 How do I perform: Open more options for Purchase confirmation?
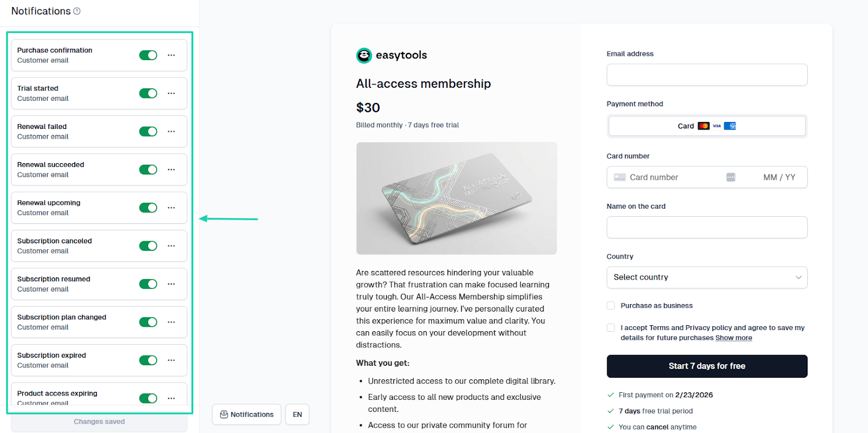click(x=171, y=55)
